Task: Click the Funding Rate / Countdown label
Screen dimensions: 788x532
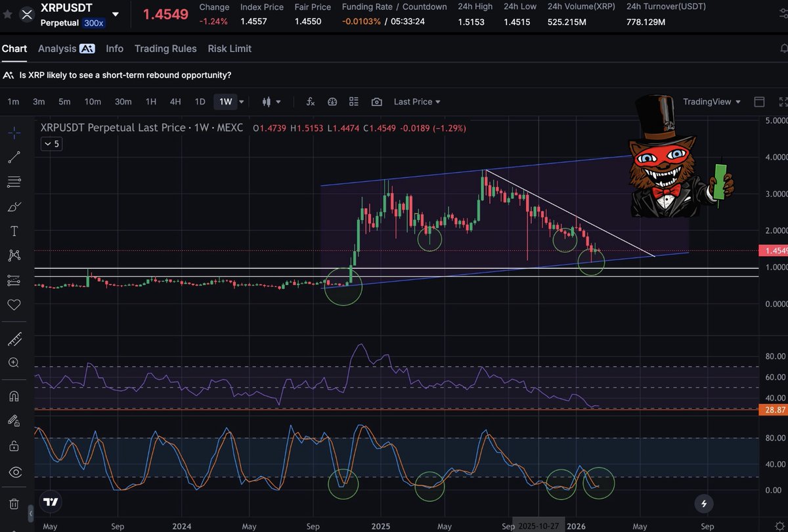Action: tap(394, 7)
